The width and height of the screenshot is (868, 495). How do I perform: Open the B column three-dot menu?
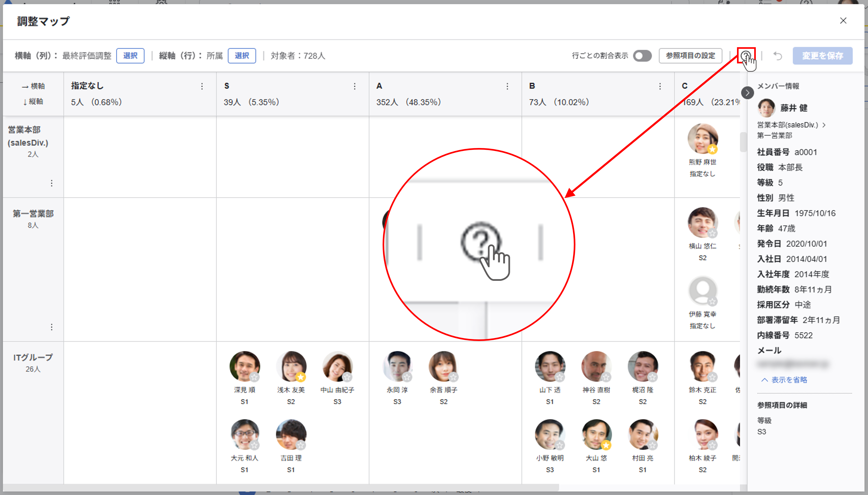click(660, 86)
